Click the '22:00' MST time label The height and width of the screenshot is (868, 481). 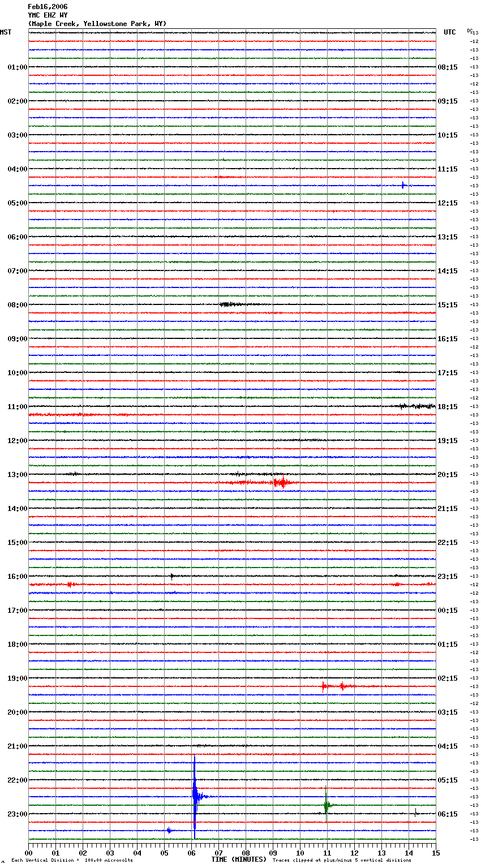tap(17, 780)
